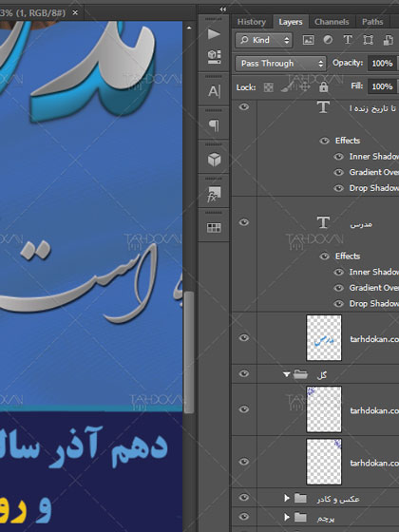Click the canvas scroll up arrow
The image size is (399, 532).
(189, 28)
